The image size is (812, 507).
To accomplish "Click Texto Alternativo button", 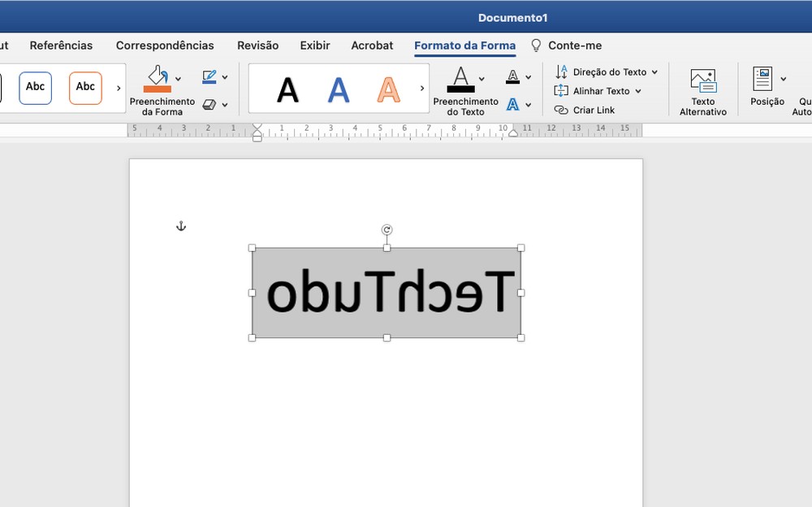I will 702,93.
